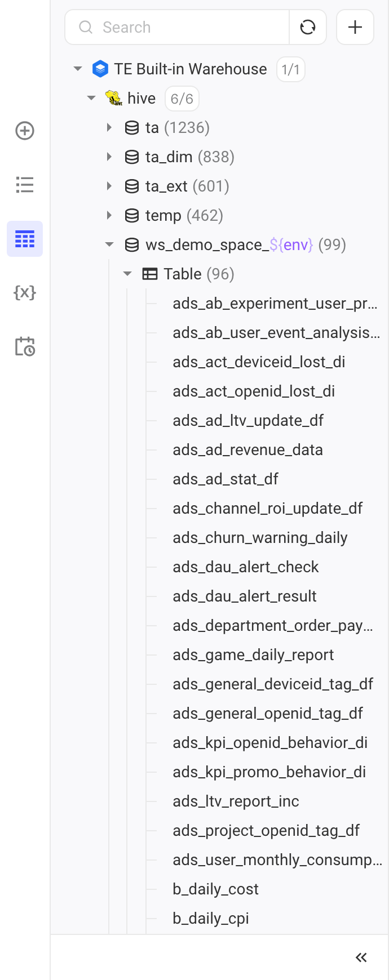Screen dimensions: 389x980
Task: Open the list view icon in the sidebar
Action: tap(25, 185)
